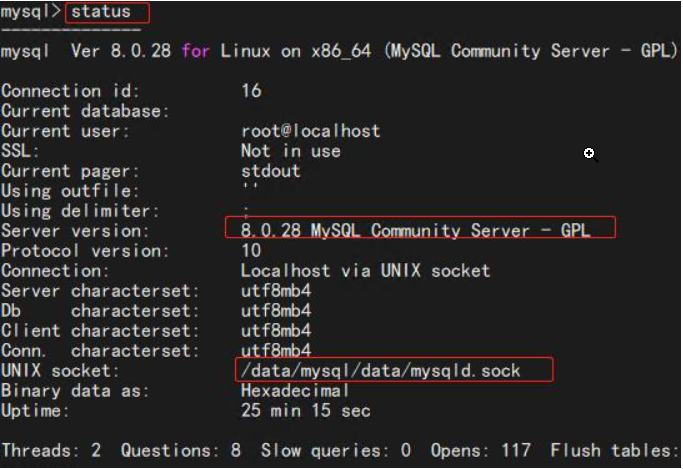Click Localhost via UNIX socket text
683x469 pixels.
pyautogui.click(x=365, y=270)
